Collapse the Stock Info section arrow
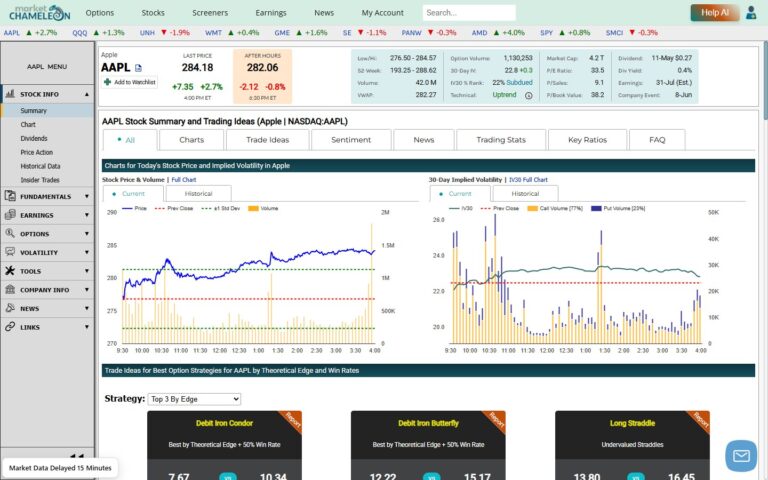Screen dimensions: 768x480 click(x=87, y=94)
